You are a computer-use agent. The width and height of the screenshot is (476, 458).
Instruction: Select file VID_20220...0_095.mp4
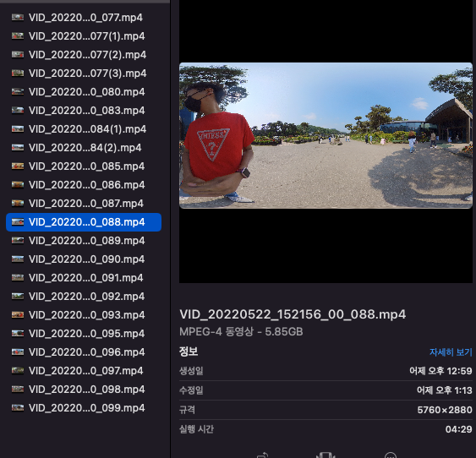pos(84,333)
